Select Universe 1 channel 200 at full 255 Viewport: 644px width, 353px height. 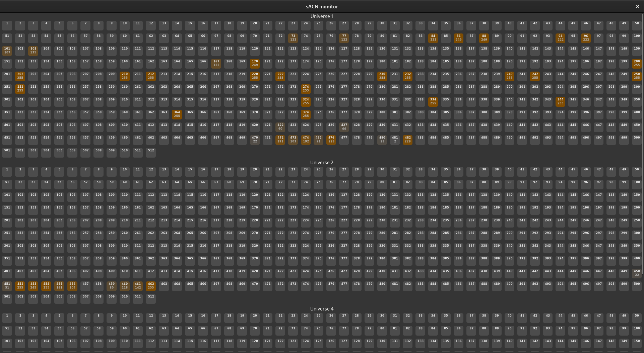(x=637, y=63)
